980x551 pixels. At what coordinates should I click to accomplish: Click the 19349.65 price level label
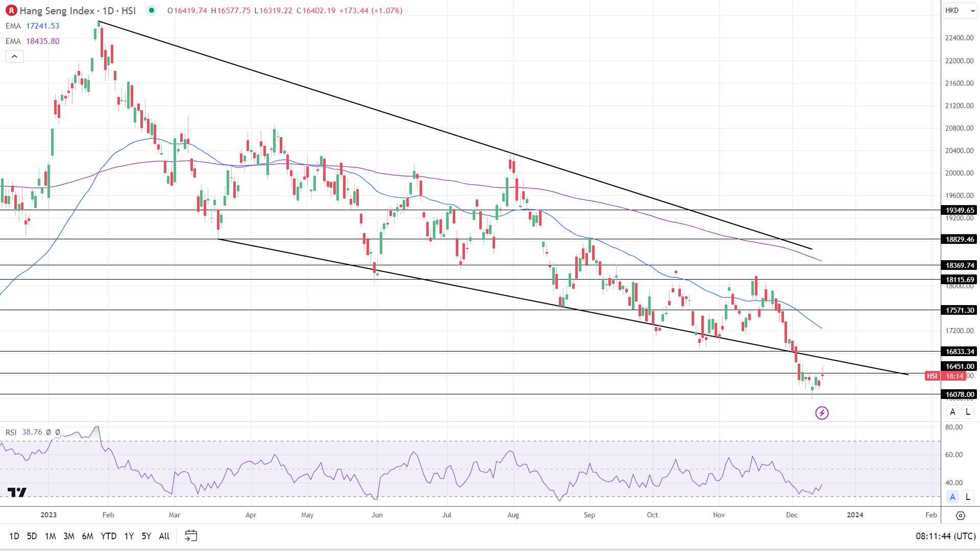pos(960,210)
